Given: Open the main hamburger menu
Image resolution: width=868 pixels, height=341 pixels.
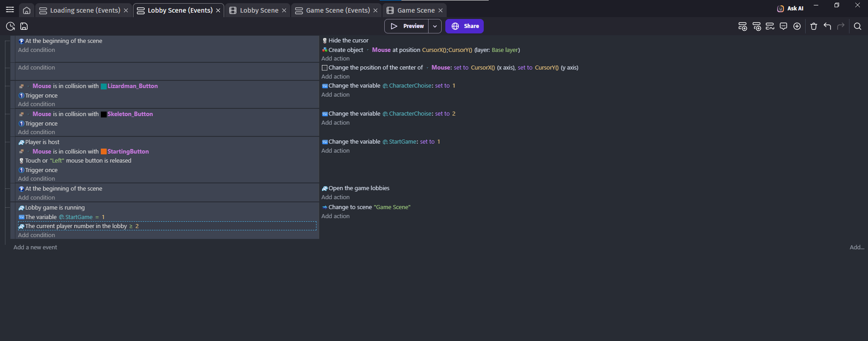Looking at the screenshot, I should (x=10, y=10).
